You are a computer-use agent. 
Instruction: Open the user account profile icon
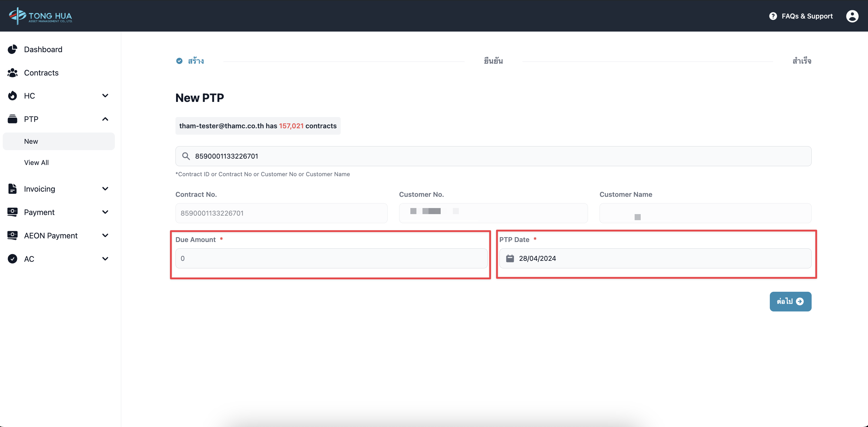pos(852,16)
